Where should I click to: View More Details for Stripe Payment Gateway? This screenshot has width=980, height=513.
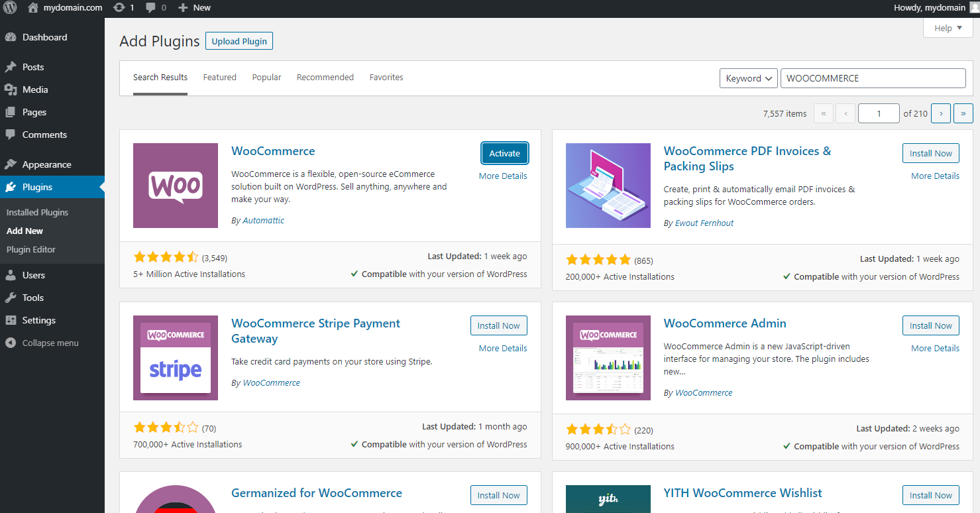[503, 348]
